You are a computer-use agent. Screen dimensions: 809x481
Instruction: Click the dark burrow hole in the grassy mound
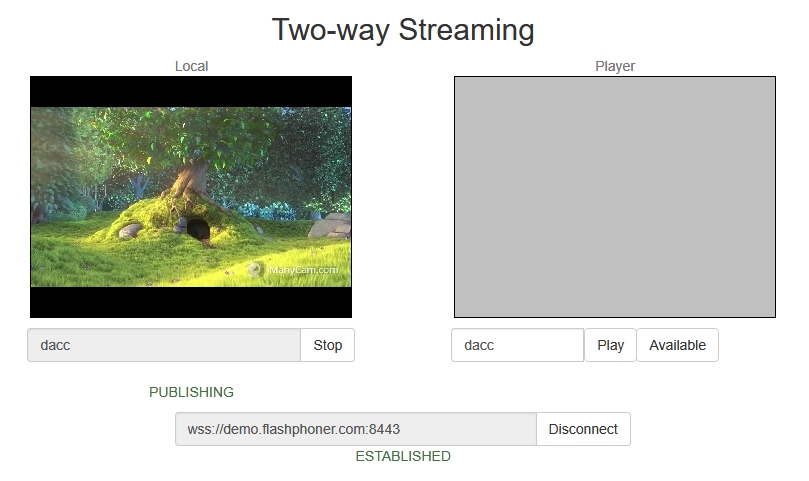coord(200,231)
